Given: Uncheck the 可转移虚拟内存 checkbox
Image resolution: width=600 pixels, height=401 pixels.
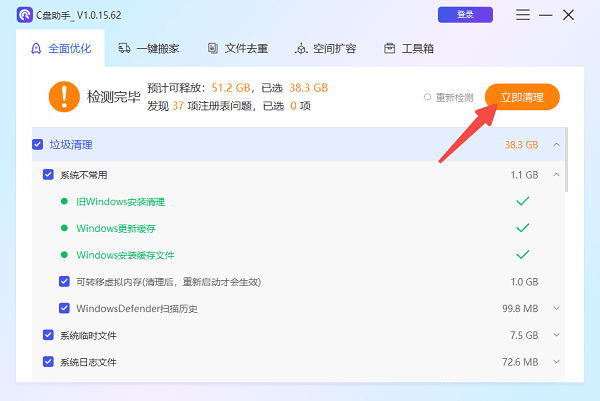Looking at the screenshot, I should pyautogui.click(x=64, y=282).
